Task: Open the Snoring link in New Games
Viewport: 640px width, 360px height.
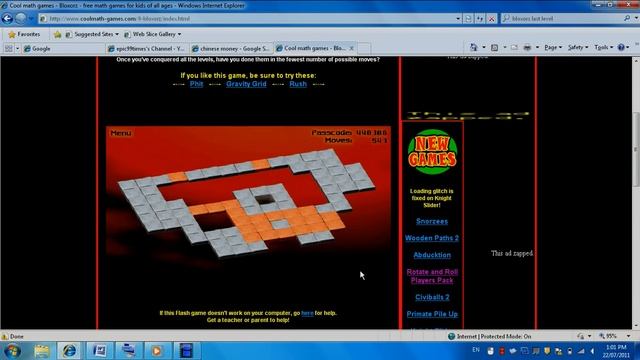Action: (x=432, y=221)
